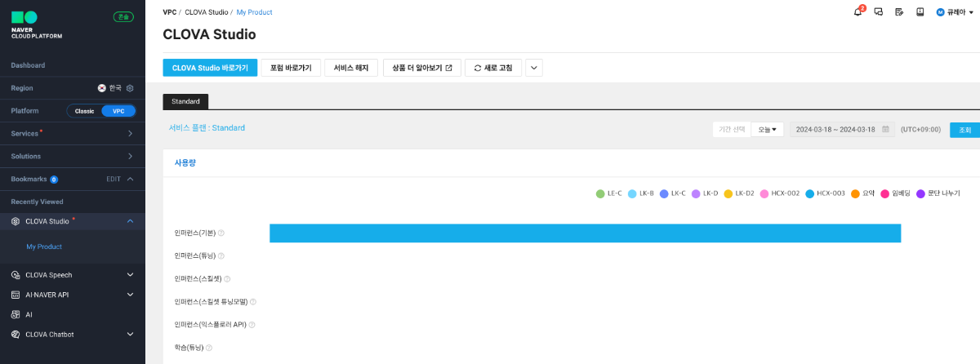Toggle HCX-003 series in legend
Image resolution: width=980 pixels, height=364 pixels.
[x=825, y=193]
